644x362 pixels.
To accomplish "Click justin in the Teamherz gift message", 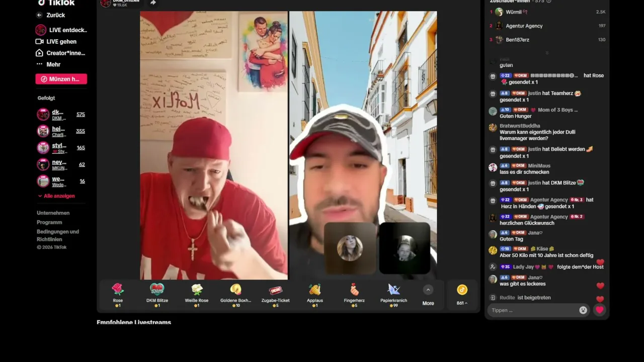I will (x=534, y=93).
